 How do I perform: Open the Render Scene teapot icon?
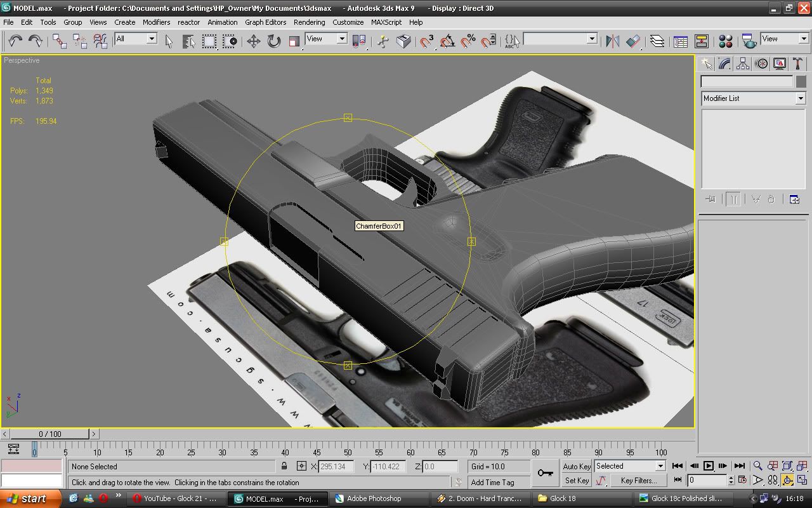click(749, 41)
